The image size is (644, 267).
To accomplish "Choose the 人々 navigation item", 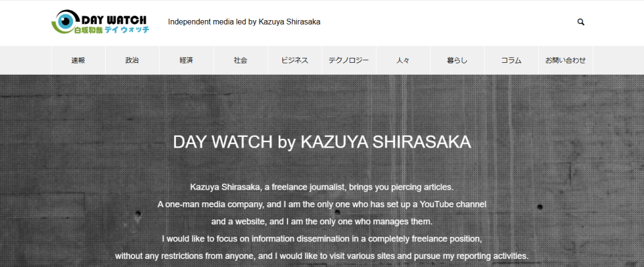I will pos(403,60).
